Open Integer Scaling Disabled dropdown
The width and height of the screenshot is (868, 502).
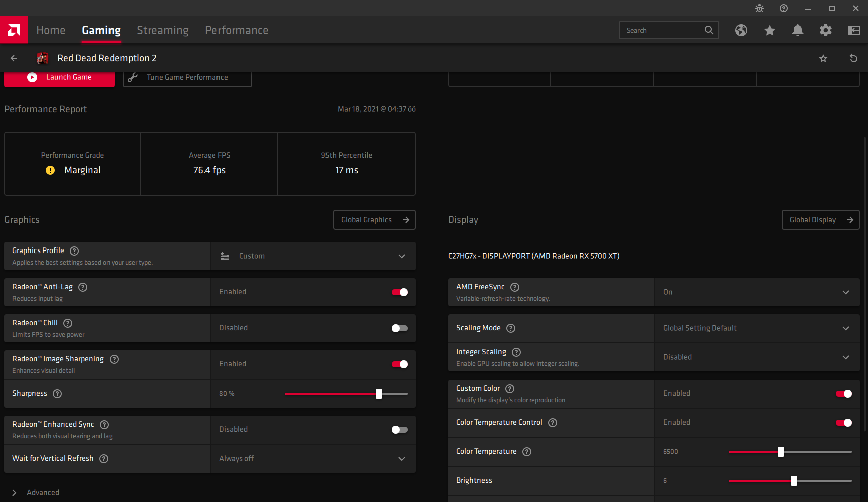point(757,357)
